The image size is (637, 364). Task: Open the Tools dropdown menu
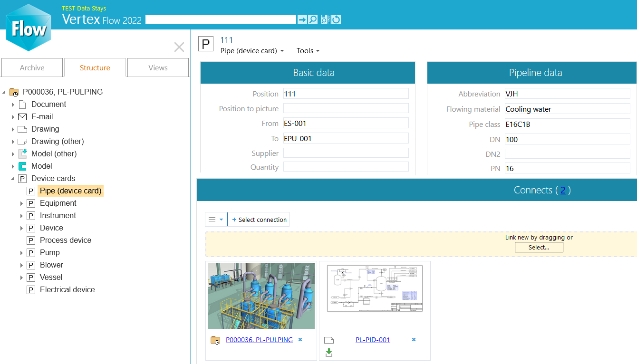pos(308,51)
